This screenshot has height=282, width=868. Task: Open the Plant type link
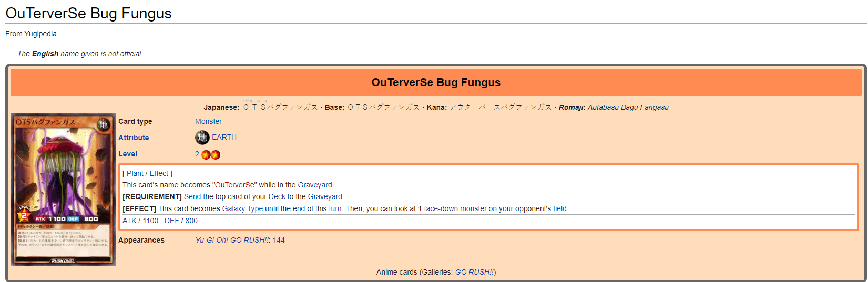(135, 173)
